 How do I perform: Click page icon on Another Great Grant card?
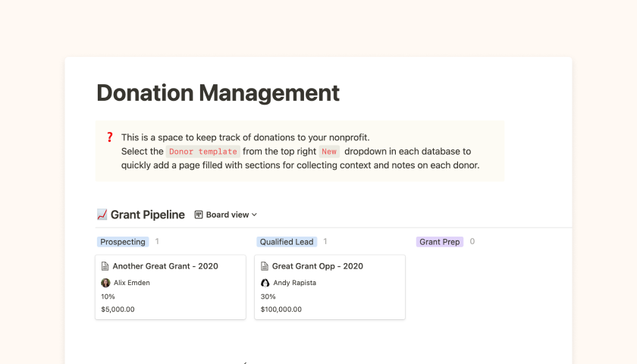pos(105,266)
